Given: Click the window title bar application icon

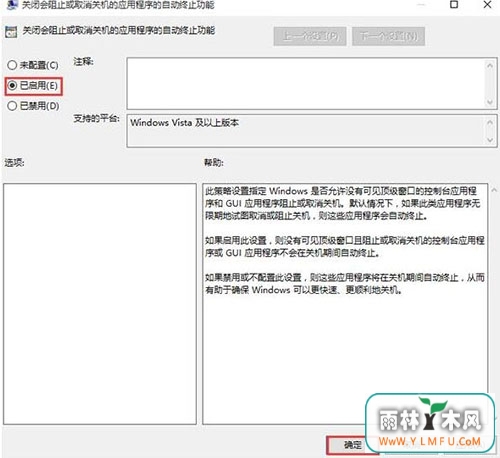Looking at the screenshot, I should pos(12,5).
